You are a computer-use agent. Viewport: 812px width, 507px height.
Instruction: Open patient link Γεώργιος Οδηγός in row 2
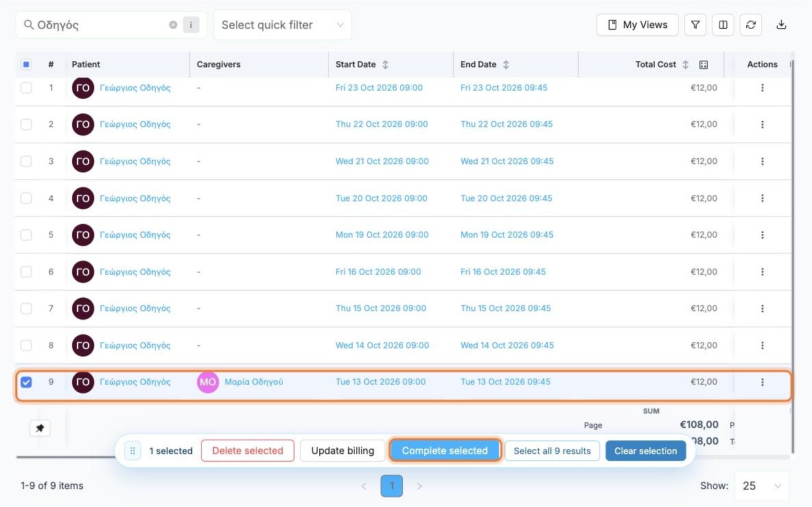pyautogui.click(x=135, y=124)
